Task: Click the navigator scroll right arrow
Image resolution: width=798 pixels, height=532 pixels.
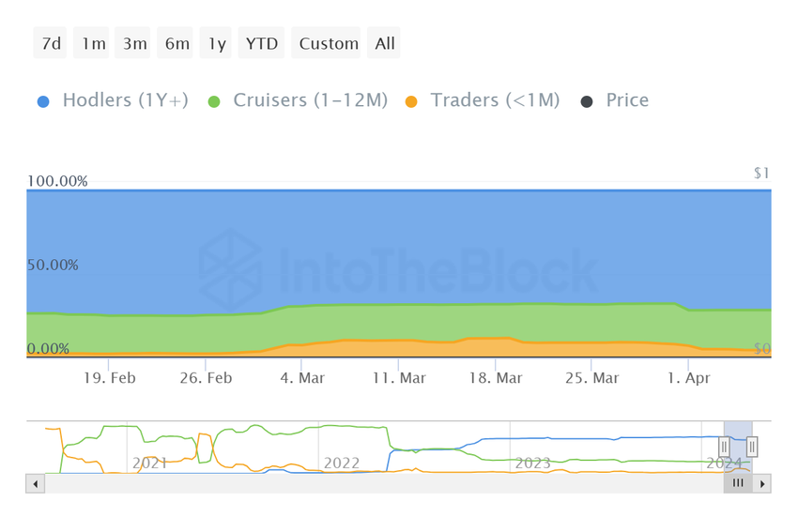Action: pyautogui.click(x=762, y=484)
